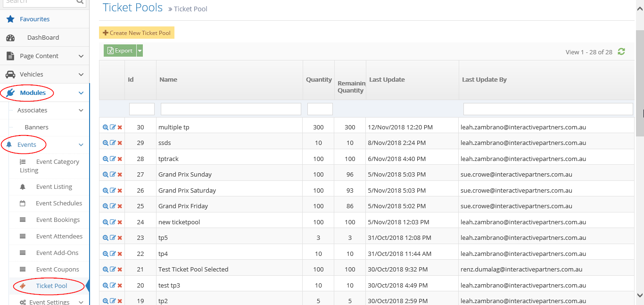
Task: Expand the Vehicles sidebar section
Action: [81, 75]
